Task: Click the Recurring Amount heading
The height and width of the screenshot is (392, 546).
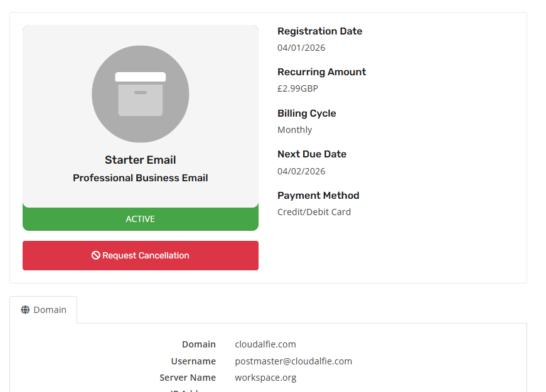Action: coord(321,72)
